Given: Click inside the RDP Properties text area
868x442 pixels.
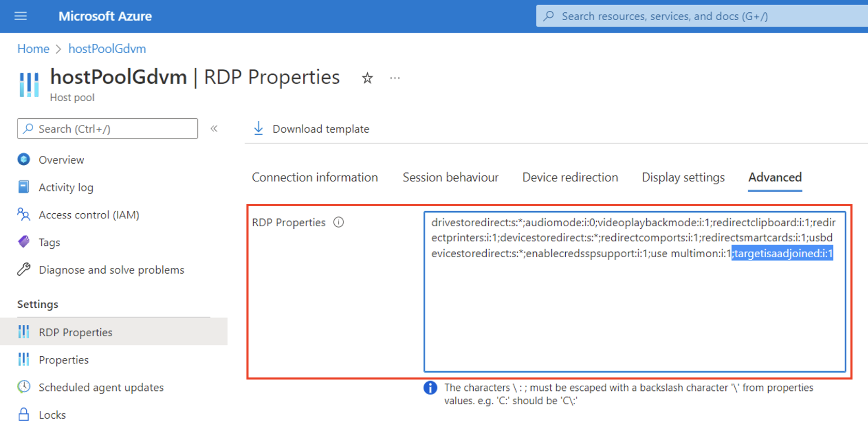Looking at the screenshot, I should [x=634, y=291].
